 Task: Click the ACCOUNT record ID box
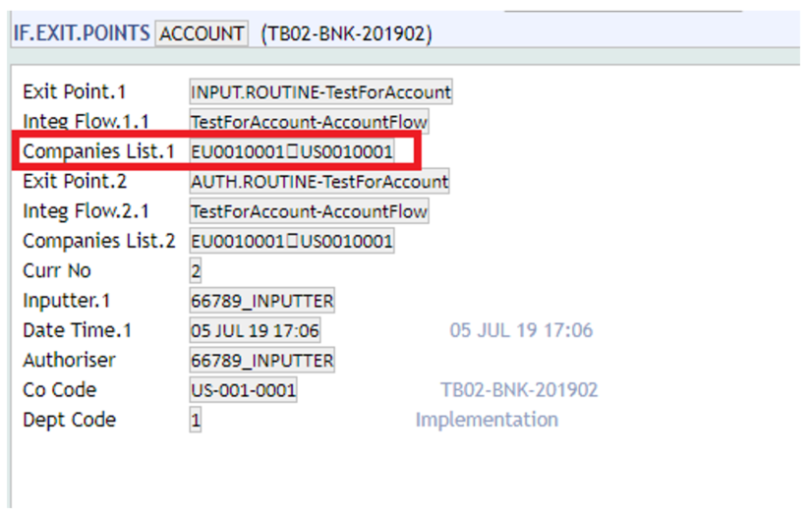[202, 33]
